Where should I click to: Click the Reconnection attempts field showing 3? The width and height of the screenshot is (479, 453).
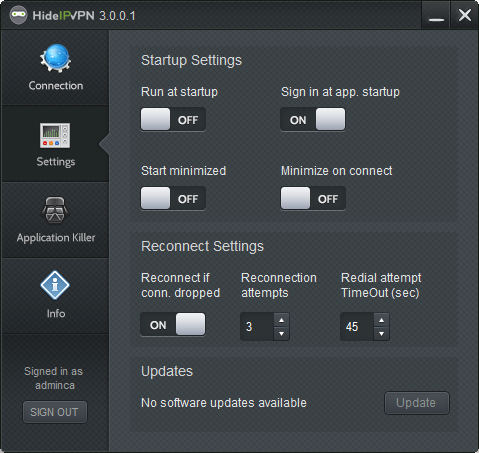[x=257, y=327]
